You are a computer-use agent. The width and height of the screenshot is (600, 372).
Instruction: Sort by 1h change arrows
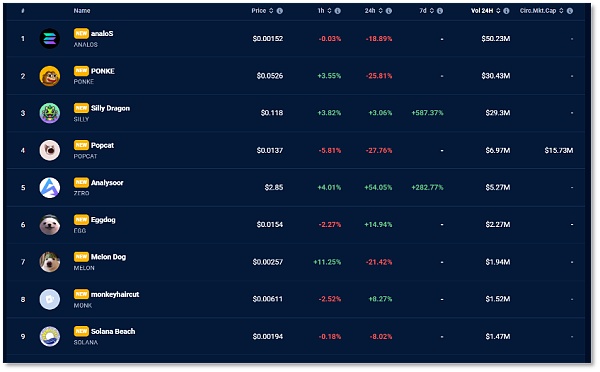tap(329, 11)
